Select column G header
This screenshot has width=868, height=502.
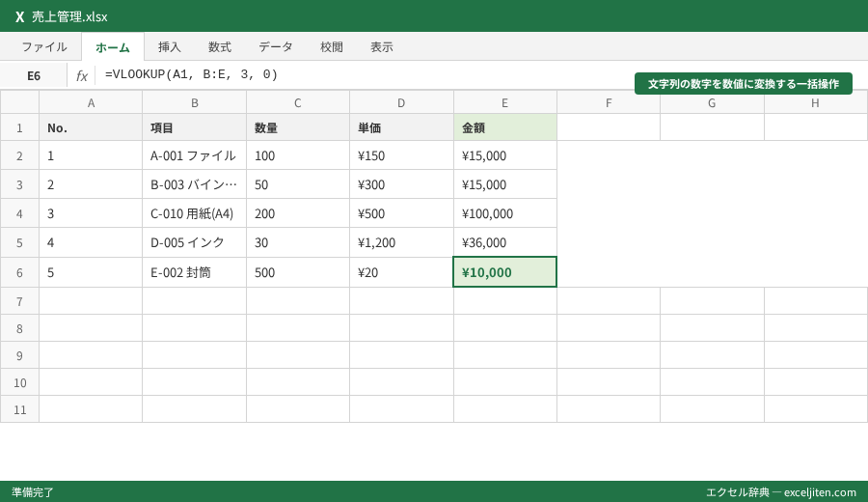712,102
